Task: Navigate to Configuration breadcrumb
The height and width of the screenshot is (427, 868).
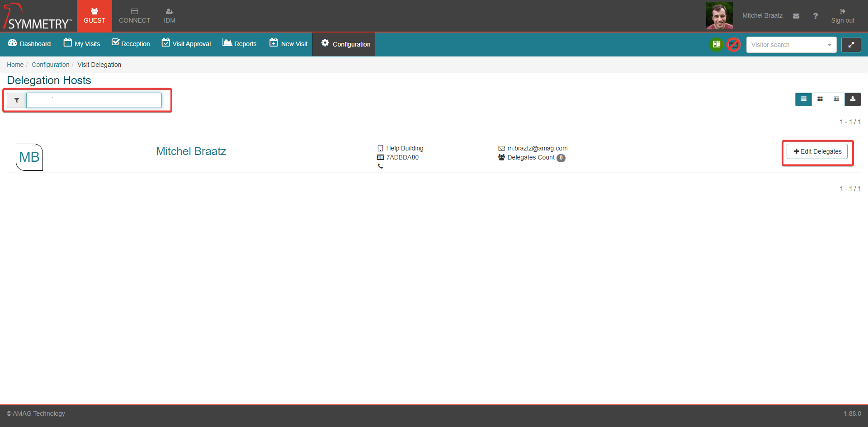Action: pyautogui.click(x=51, y=65)
